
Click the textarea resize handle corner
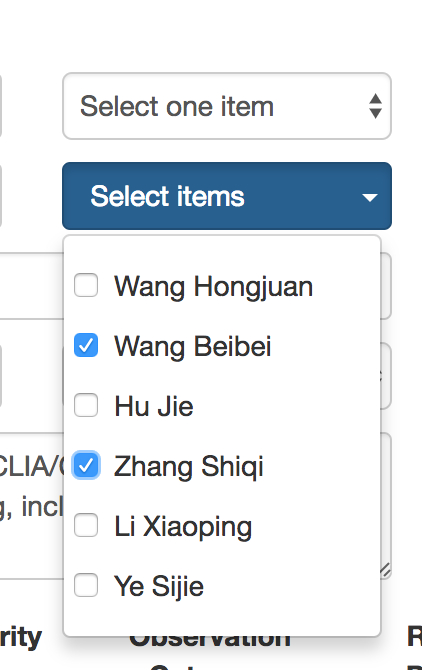[385, 570]
